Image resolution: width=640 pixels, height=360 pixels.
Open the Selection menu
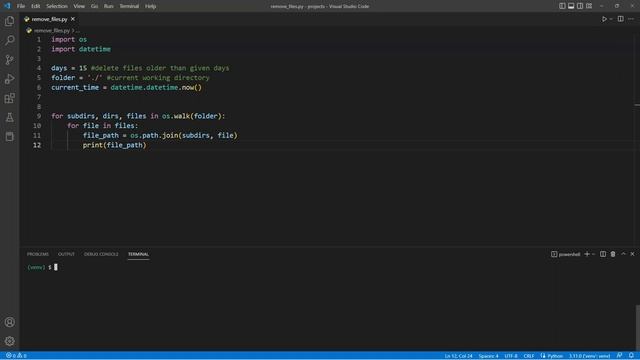point(57,6)
